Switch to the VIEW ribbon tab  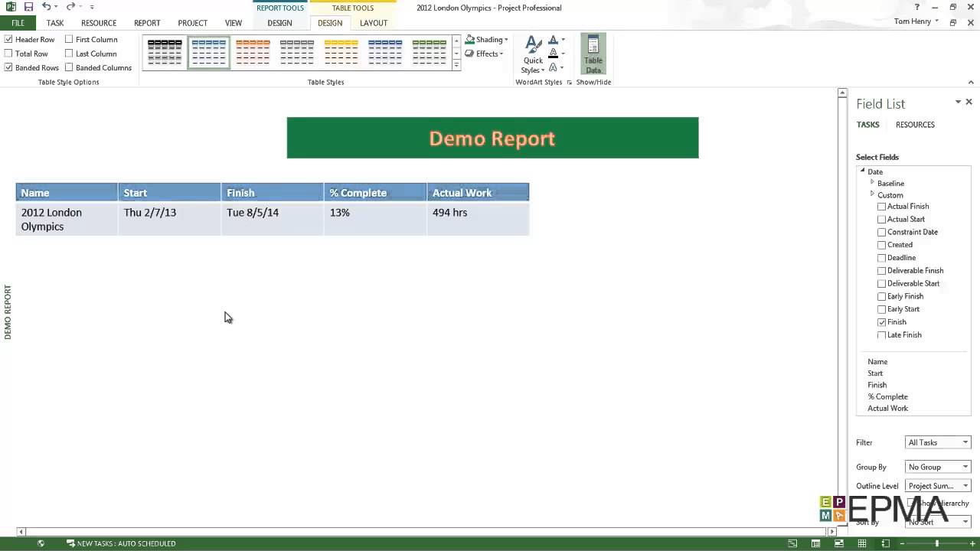234,23
